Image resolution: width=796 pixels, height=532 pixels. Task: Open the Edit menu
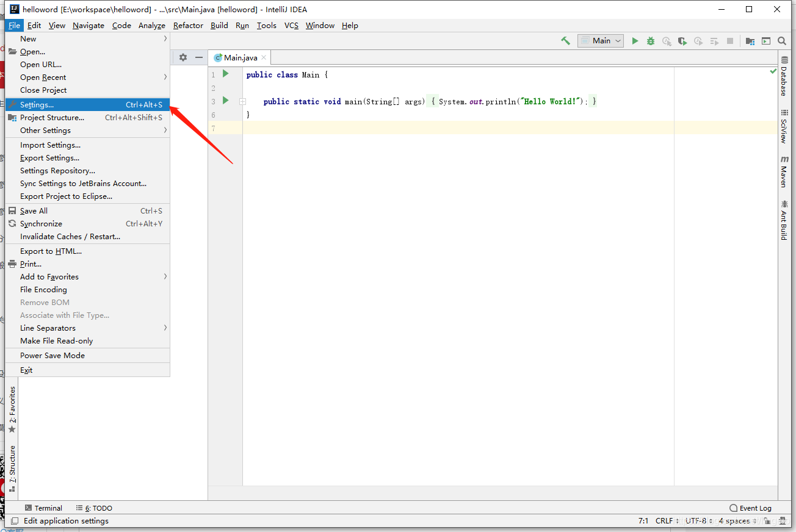click(x=34, y=25)
